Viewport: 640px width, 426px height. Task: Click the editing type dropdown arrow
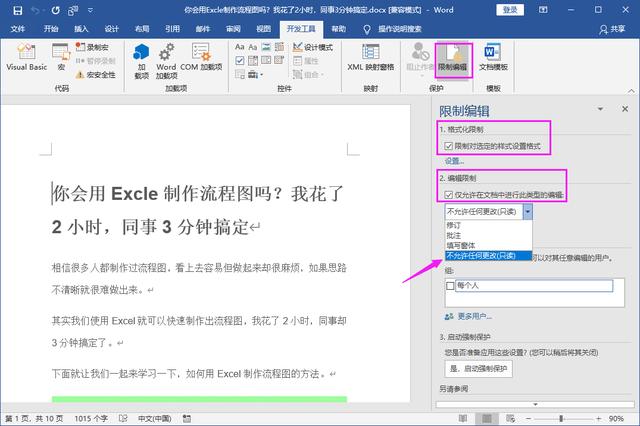tap(528, 211)
